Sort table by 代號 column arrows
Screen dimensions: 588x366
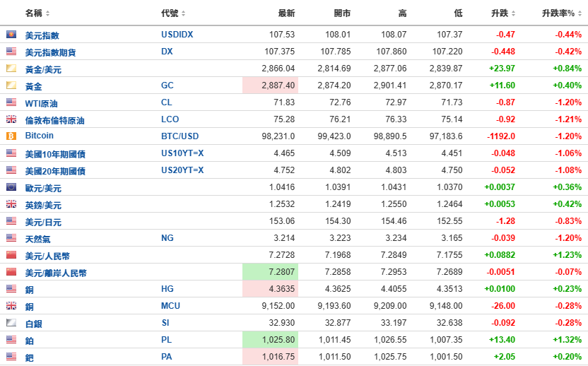[183, 13]
